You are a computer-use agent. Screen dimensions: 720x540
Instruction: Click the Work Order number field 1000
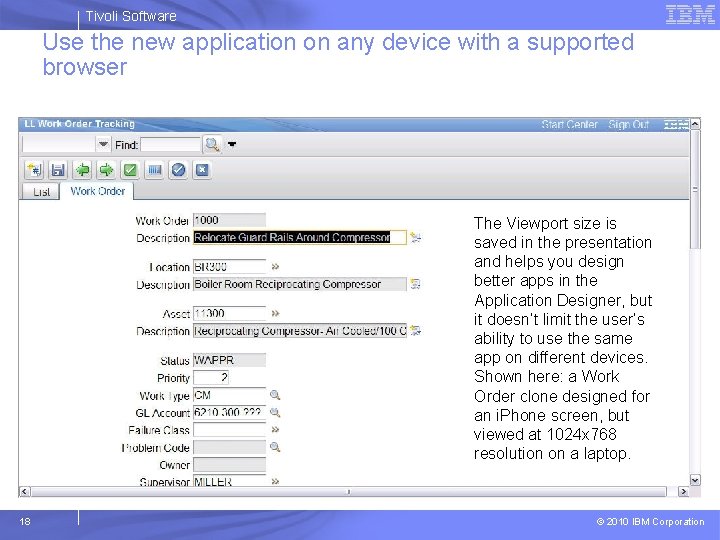pyautogui.click(x=229, y=220)
